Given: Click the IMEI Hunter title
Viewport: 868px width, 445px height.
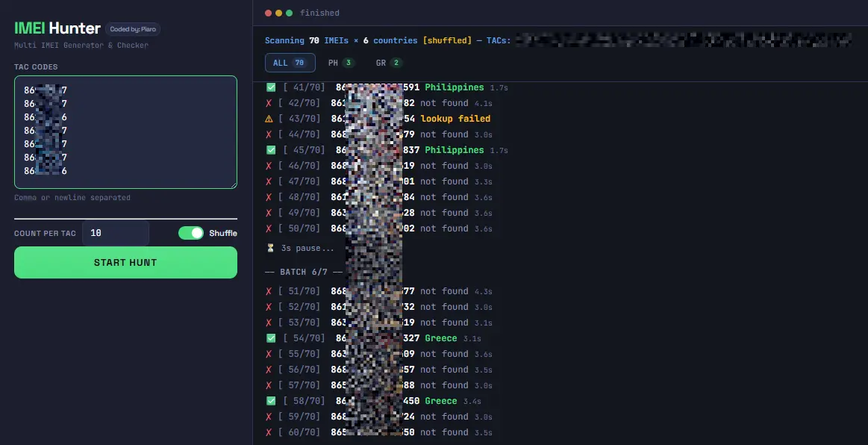Looking at the screenshot, I should 57,28.
